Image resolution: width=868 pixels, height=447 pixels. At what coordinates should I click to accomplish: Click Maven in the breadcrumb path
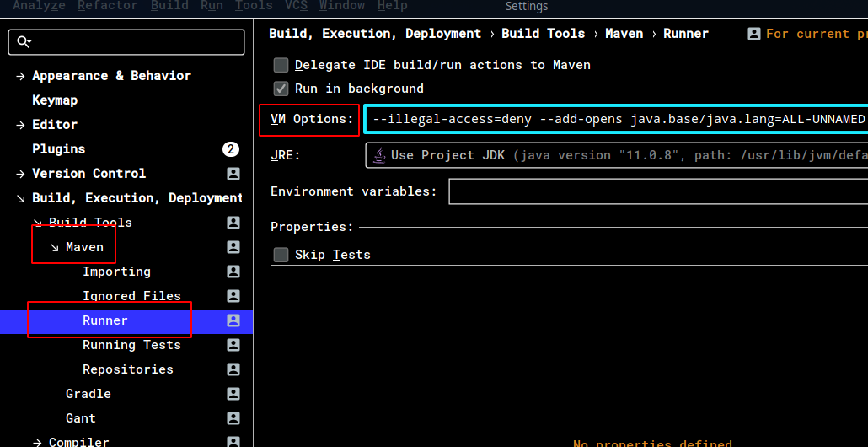(x=624, y=34)
